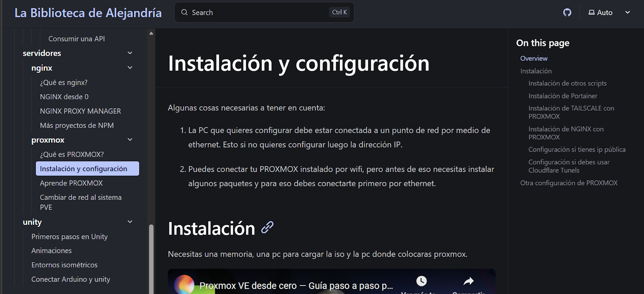Click the Watch Later clock icon on video
This screenshot has width=644, height=294.
click(421, 281)
